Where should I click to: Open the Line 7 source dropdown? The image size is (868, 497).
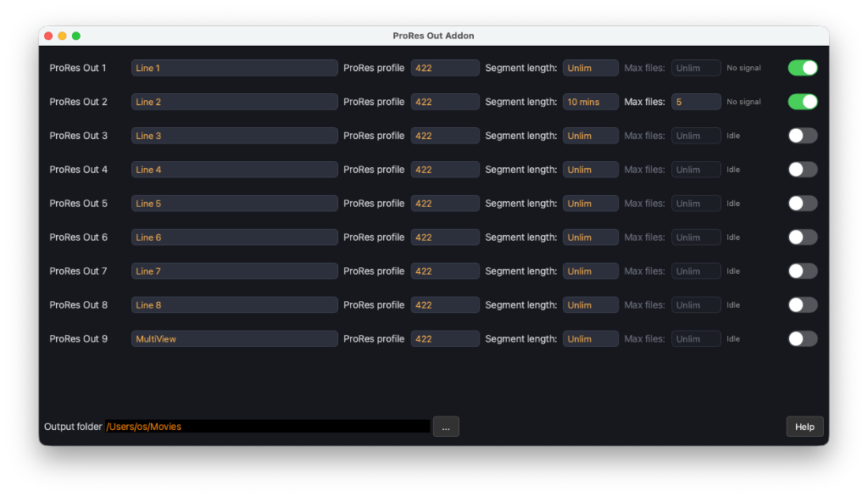click(234, 271)
